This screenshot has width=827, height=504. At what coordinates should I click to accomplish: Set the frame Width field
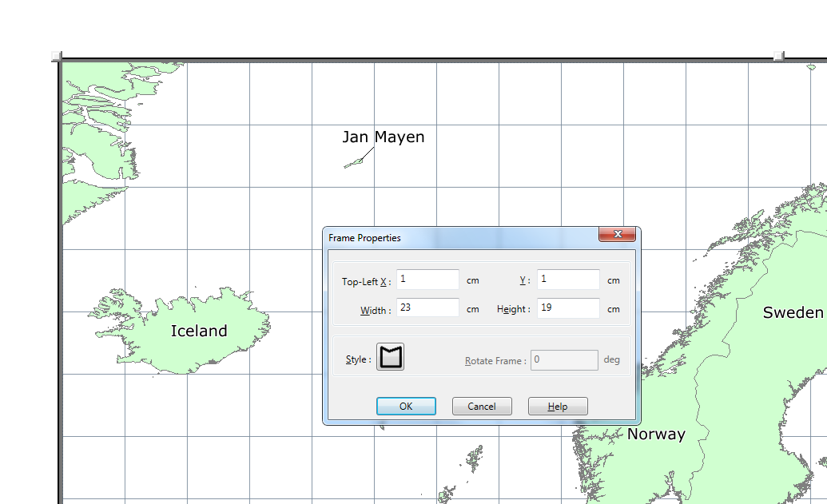(427, 308)
